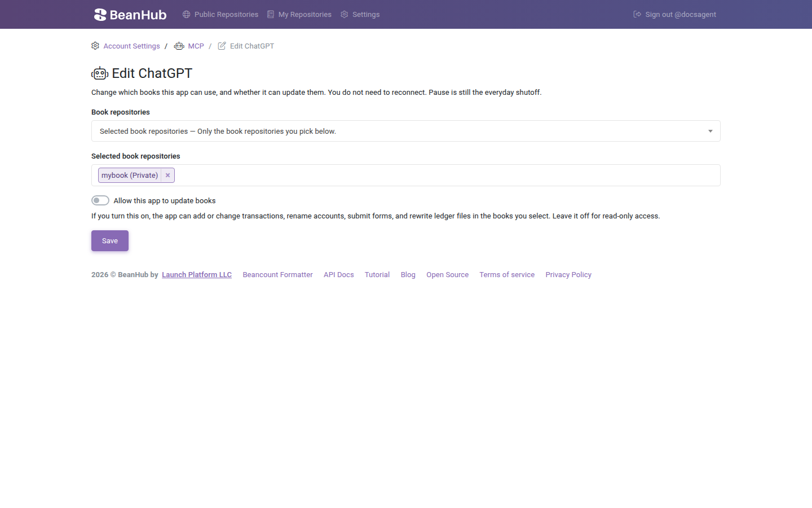
Task: Remove the mybook (Private) tag
Action: point(167,175)
